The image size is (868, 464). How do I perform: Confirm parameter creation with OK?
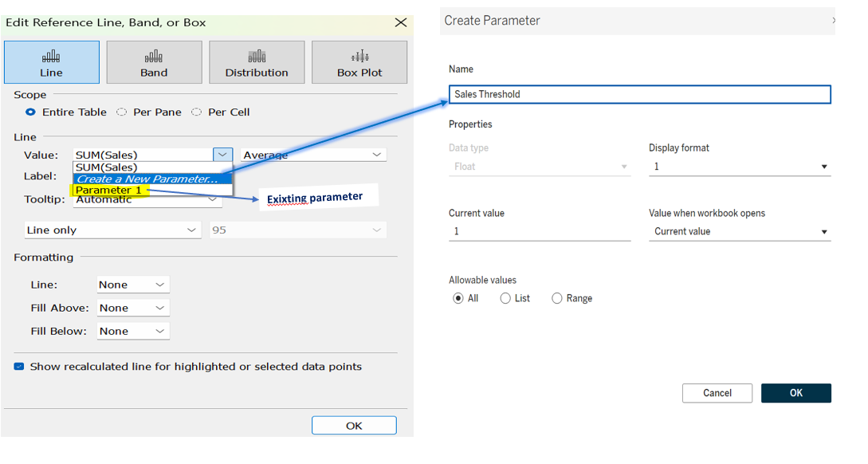[x=795, y=393]
